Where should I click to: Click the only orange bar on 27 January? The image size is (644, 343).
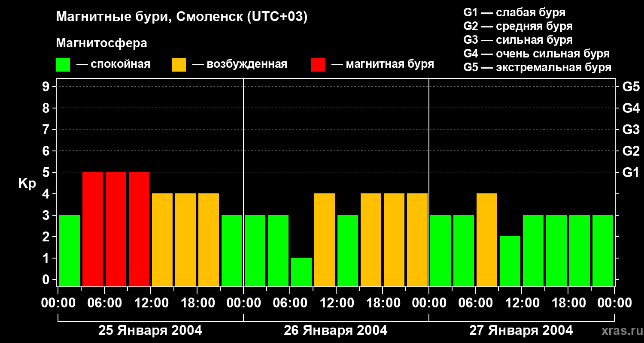(487, 240)
